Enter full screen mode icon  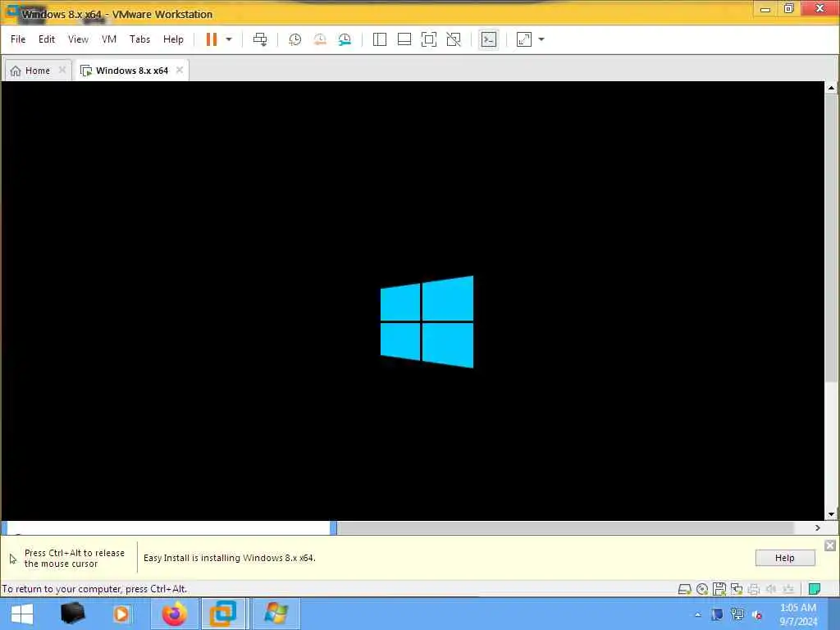pyautogui.click(x=428, y=39)
